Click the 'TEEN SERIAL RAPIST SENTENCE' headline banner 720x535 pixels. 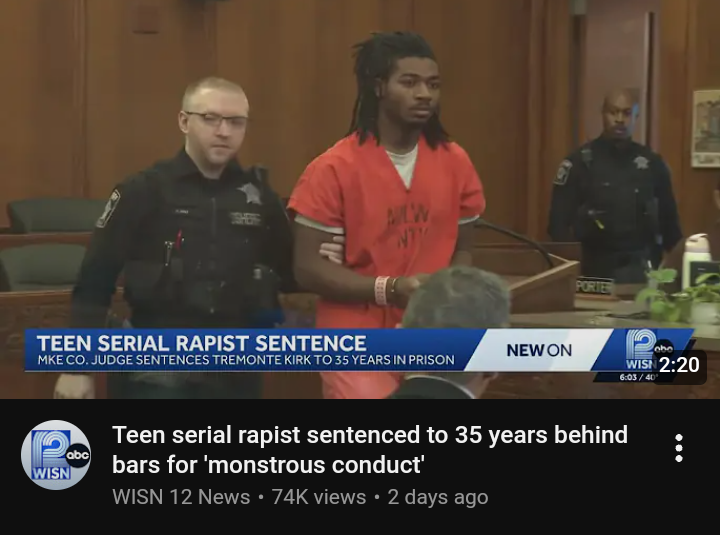(201, 343)
